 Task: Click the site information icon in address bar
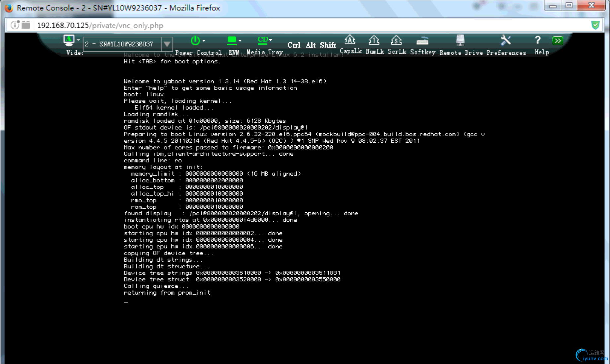tap(15, 25)
